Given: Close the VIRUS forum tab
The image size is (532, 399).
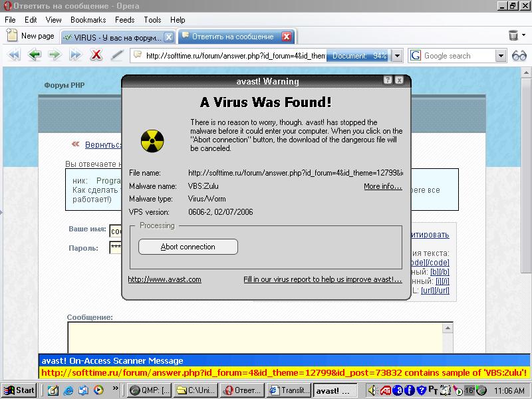Looking at the screenshot, I should click(x=169, y=37).
